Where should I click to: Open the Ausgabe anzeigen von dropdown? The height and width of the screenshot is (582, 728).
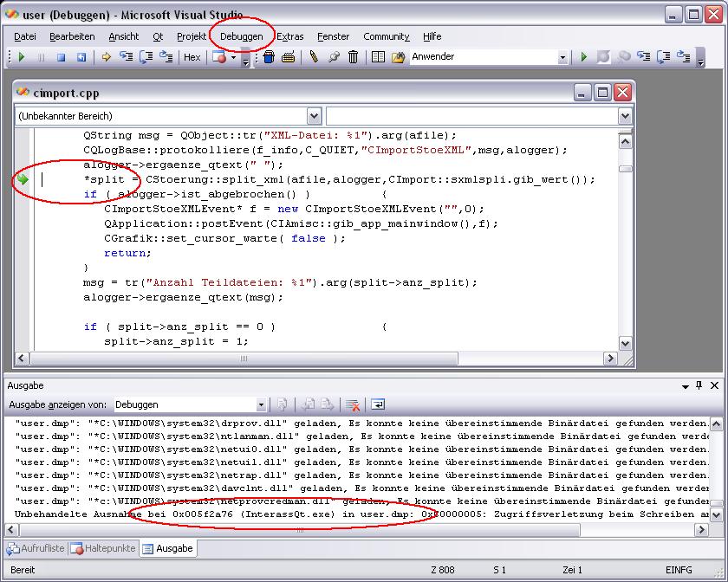tap(261, 404)
